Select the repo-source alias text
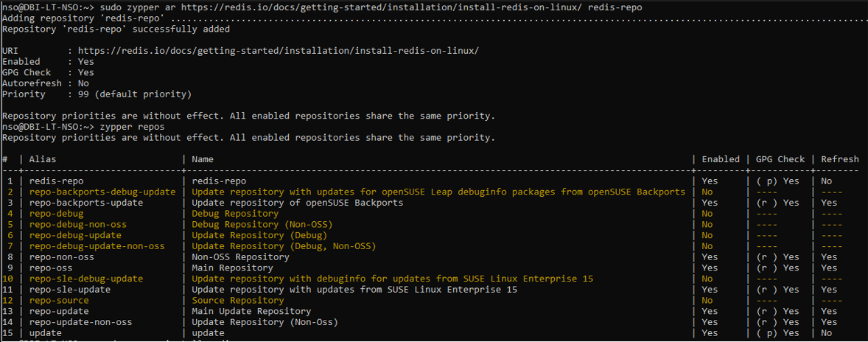Screen dimensions: 868x342 (59, 301)
